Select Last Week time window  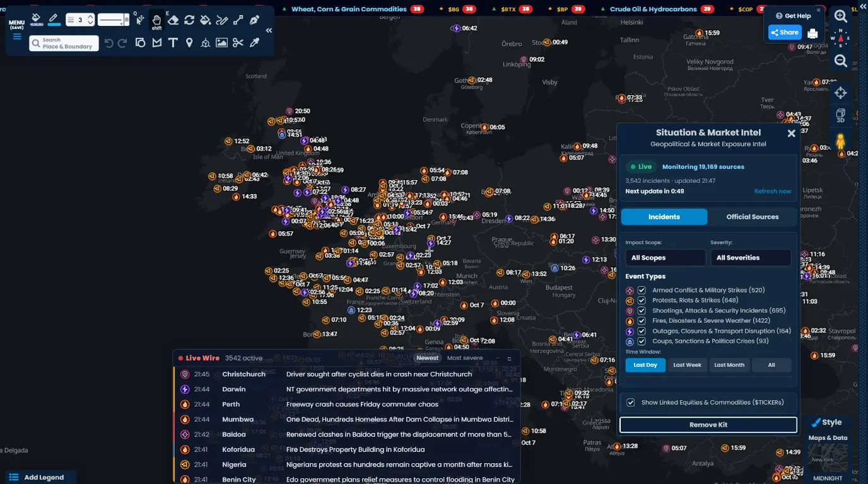click(687, 365)
